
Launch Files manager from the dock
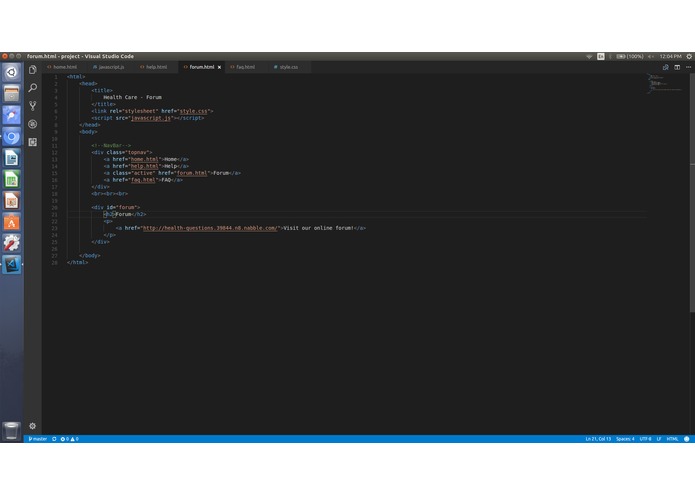click(12, 93)
